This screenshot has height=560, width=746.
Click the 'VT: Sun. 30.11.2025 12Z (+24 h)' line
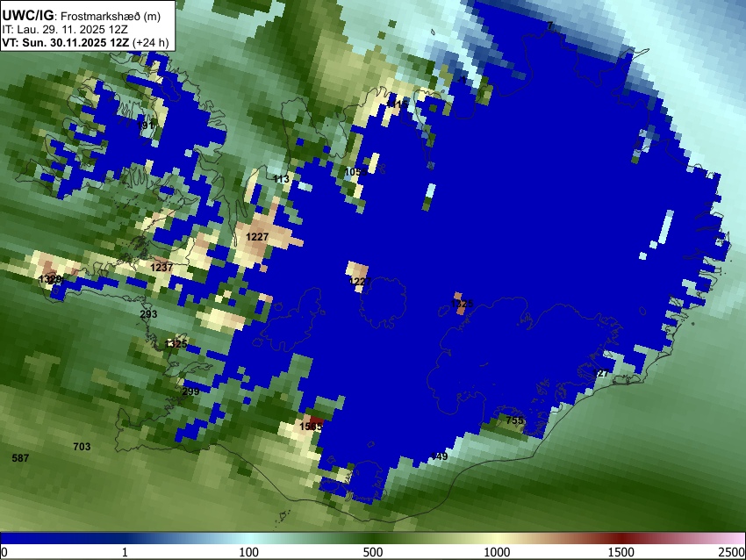(85, 42)
